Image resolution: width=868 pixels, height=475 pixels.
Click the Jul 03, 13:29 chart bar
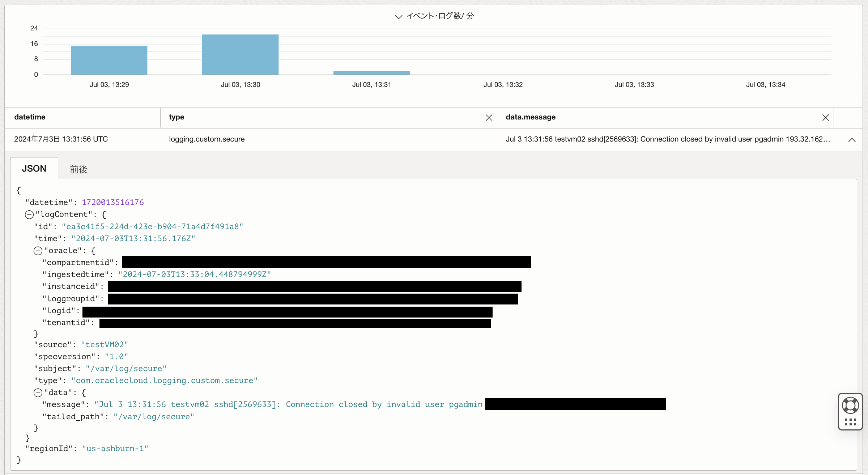coord(109,60)
